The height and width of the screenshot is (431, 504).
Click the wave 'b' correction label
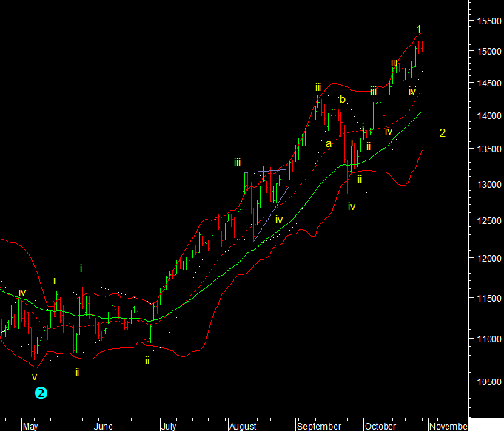(343, 99)
